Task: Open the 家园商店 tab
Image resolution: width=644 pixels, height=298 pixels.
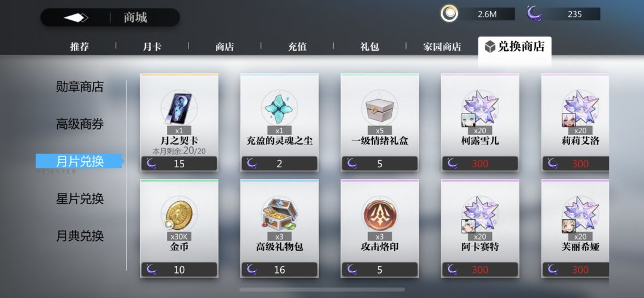Action: tap(442, 47)
